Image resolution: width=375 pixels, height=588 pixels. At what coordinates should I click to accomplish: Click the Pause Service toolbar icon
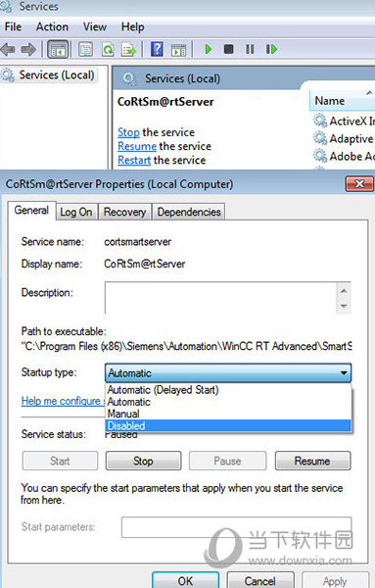pos(250,49)
